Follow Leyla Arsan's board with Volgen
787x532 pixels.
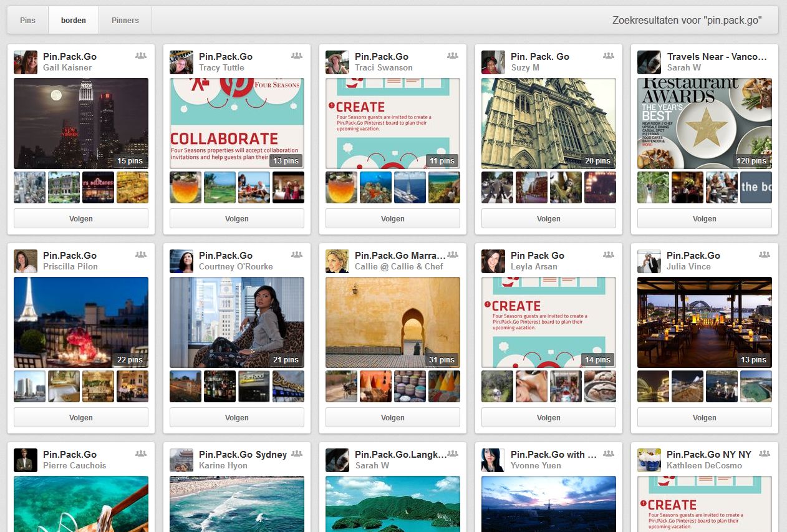click(x=549, y=418)
